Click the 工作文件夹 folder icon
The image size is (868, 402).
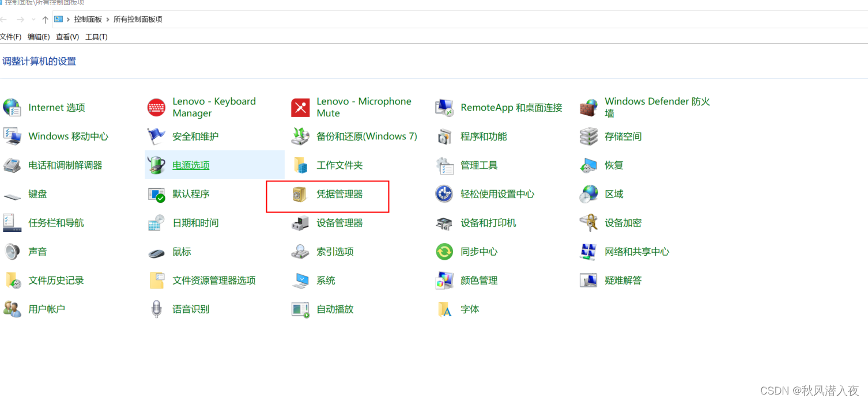(x=300, y=165)
